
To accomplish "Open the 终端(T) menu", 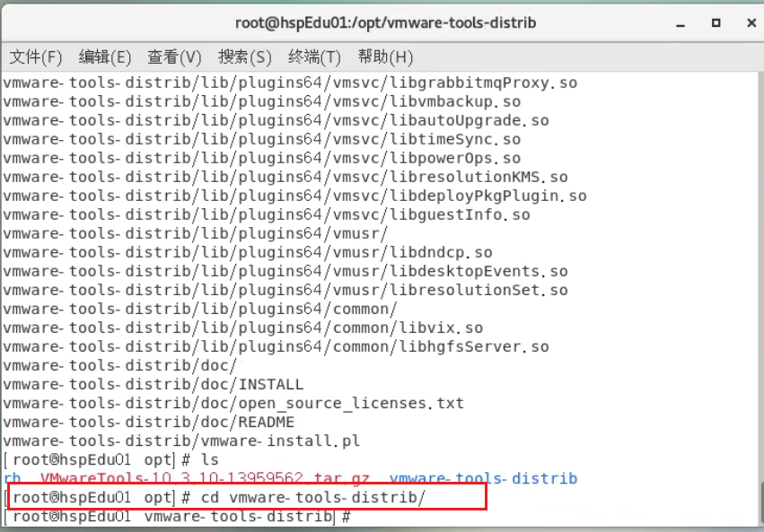I will pyautogui.click(x=314, y=57).
